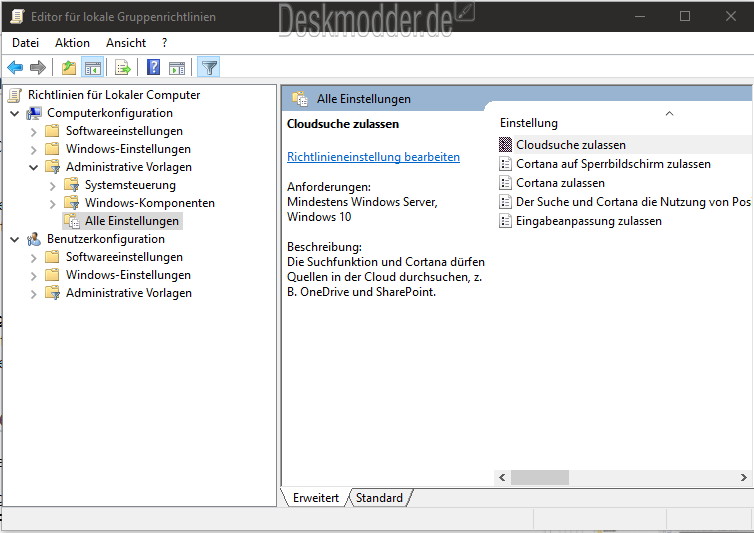
Task: Click the Computerkonfiguration computer icon
Action: 34,113
